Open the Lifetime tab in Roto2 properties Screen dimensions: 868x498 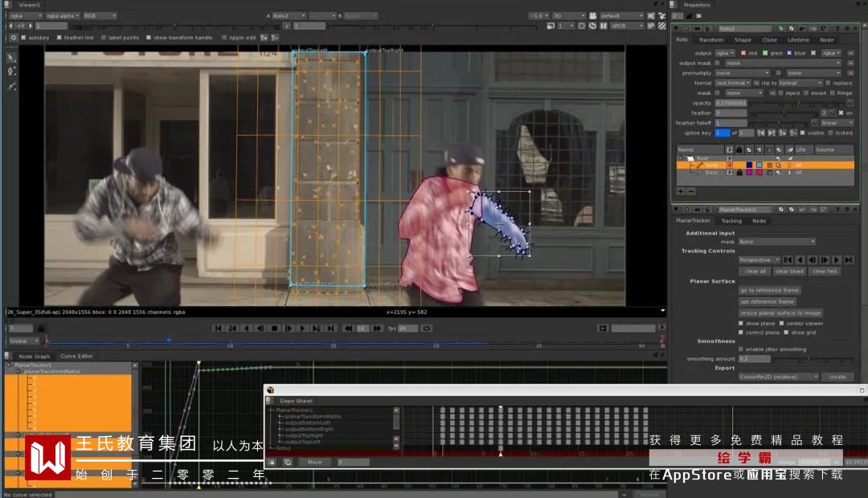click(798, 40)
